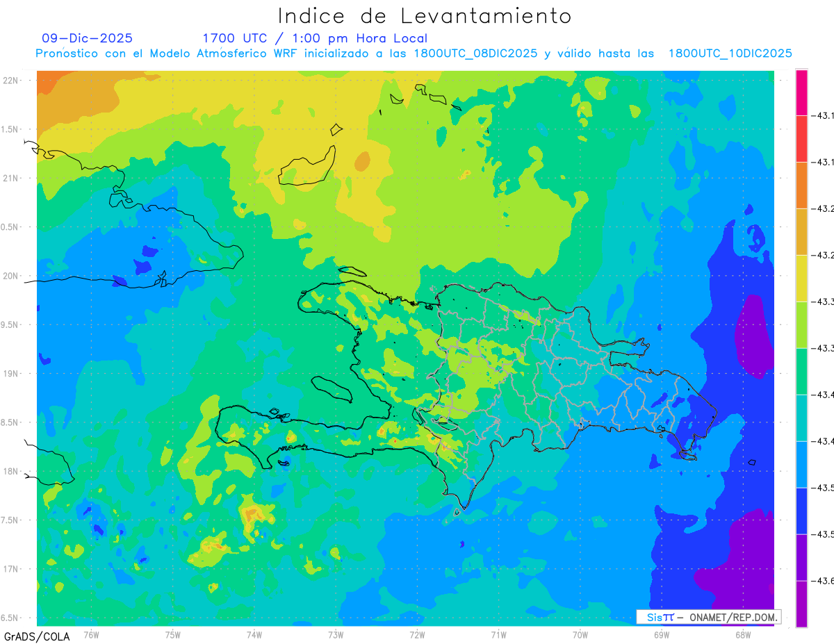Pick the magenta-pink swatch in the legend
Viewport: 834px width, 644px height.
click(x=801, y=92)
